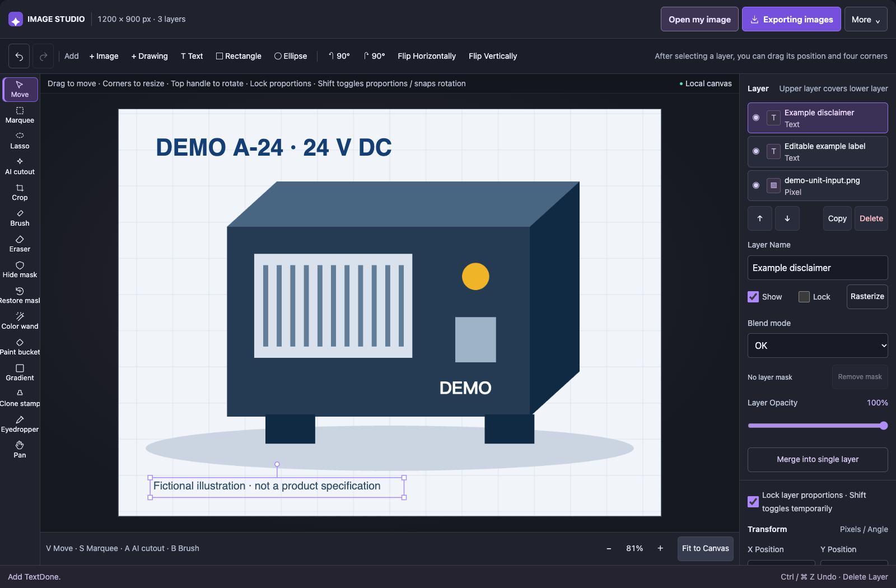
Task: Toggle visibility of Editable example label layer
Action: 756,151
